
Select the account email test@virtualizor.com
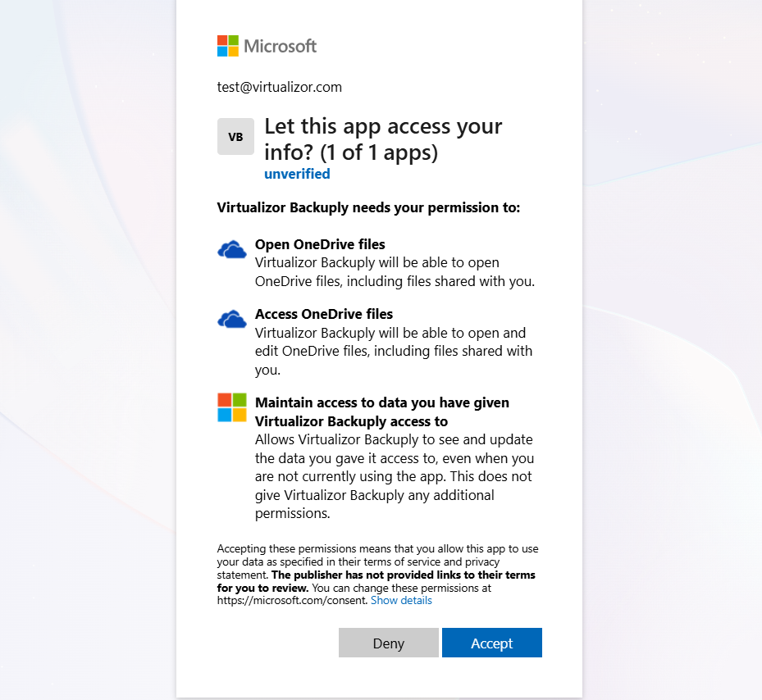click(x=280, y=88)
